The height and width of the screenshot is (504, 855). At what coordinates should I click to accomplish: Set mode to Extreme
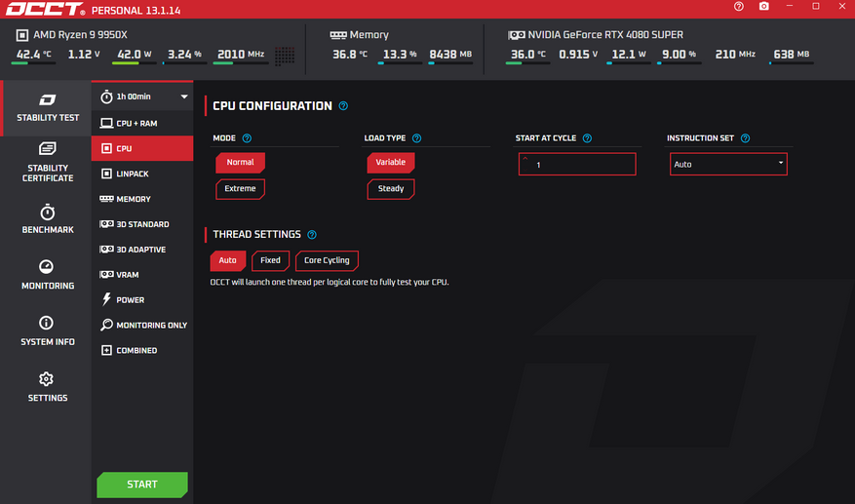pyautogui.click(x=240, y=189)
